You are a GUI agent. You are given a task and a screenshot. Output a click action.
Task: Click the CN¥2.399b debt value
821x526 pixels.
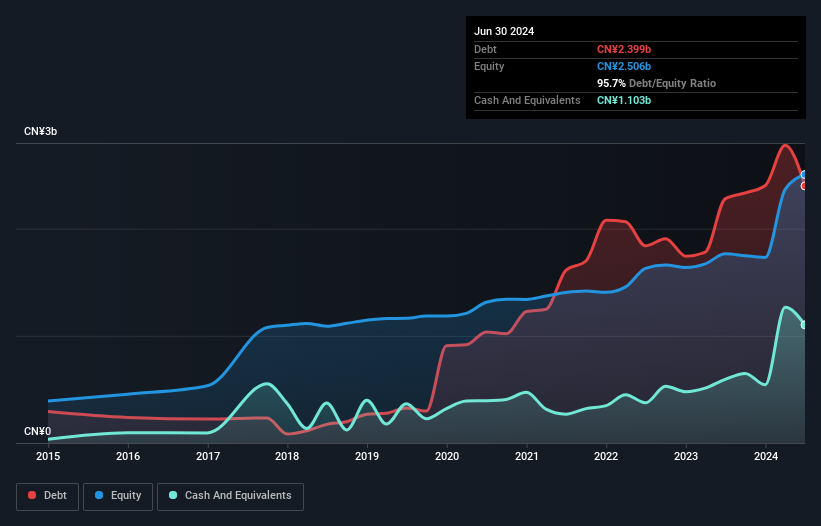(624, 49)
